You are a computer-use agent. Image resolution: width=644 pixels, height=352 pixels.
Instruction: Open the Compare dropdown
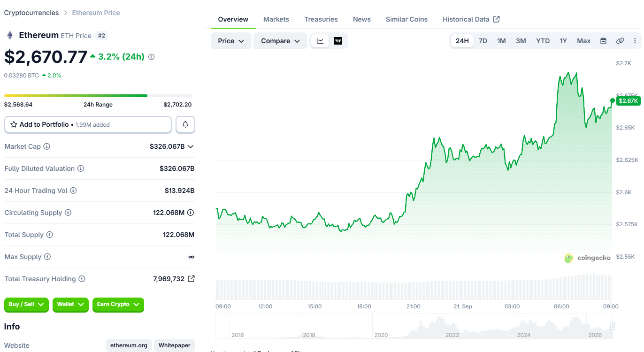click(x=280, y=41)
